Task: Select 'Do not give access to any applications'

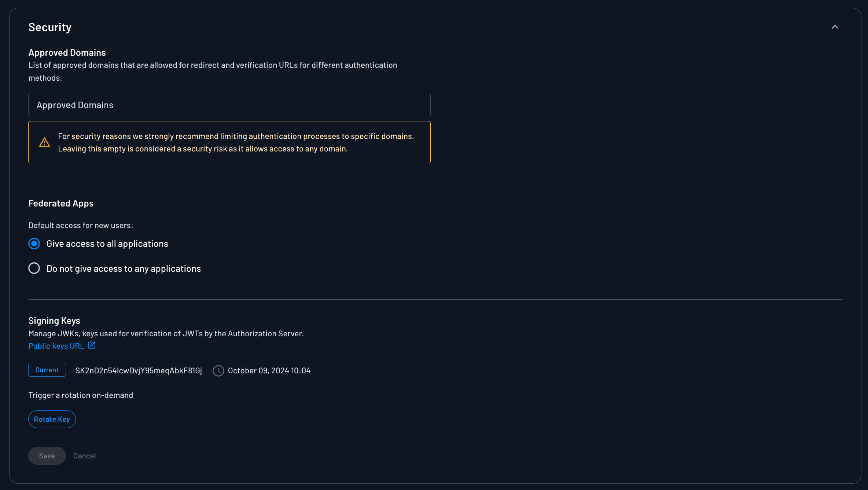Action: (34, 268)
